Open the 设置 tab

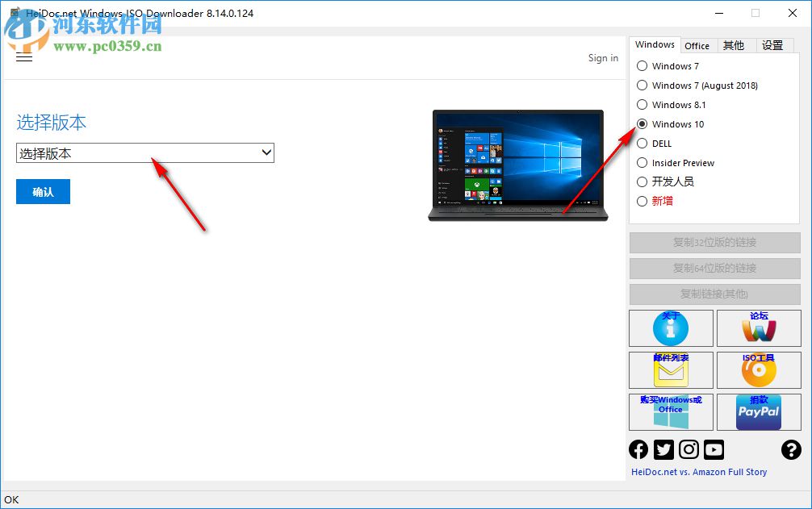(773, 45)
